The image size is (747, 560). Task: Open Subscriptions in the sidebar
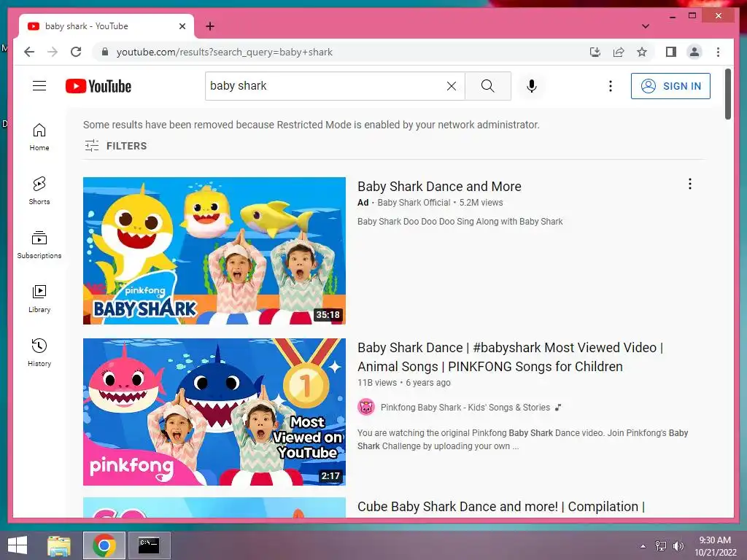(x=39, y=245)
